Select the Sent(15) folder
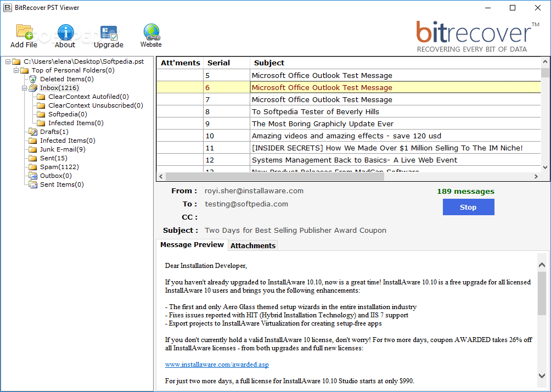 (x=54, y=158)
